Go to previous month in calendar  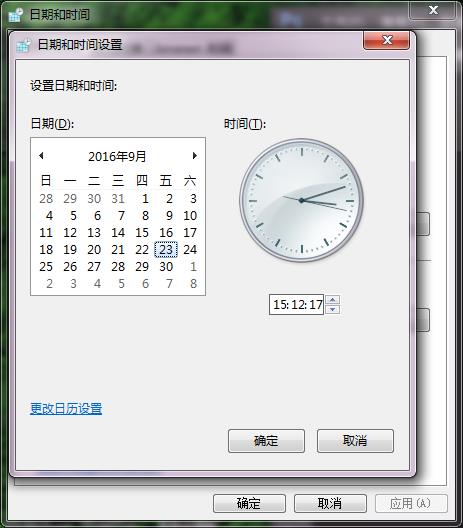click(x=41, y=156)
